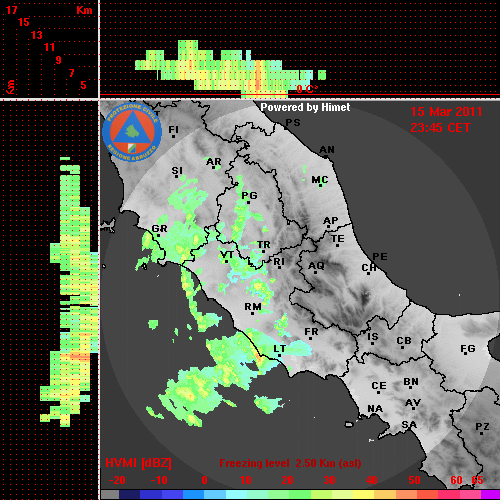Click the '65' dBZ scale value
Viewport: 500px width, 500px height.
477,480
